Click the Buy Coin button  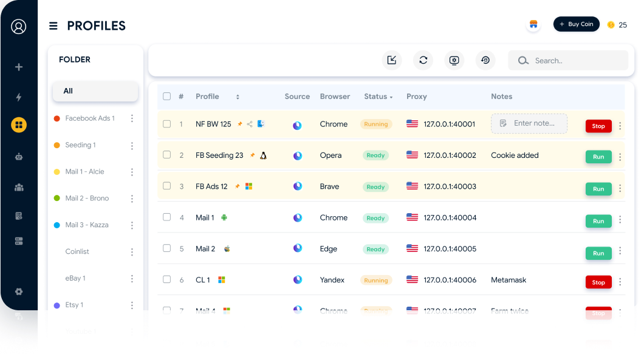point(576,24)
